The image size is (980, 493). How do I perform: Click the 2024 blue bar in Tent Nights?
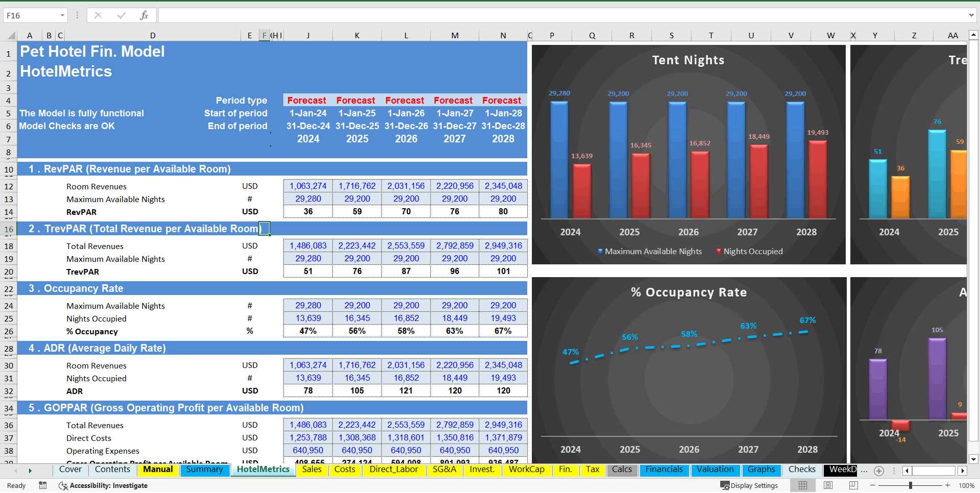[x=559, y=160]
